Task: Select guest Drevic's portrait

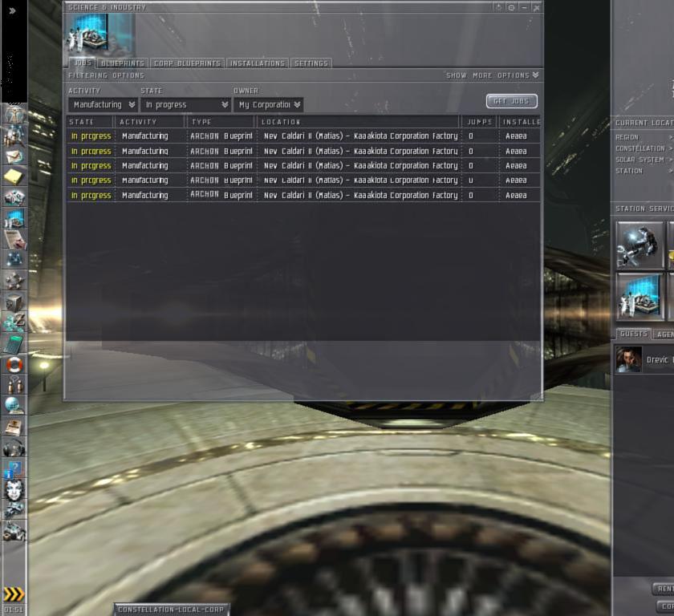Action: (x=628, y=359)
